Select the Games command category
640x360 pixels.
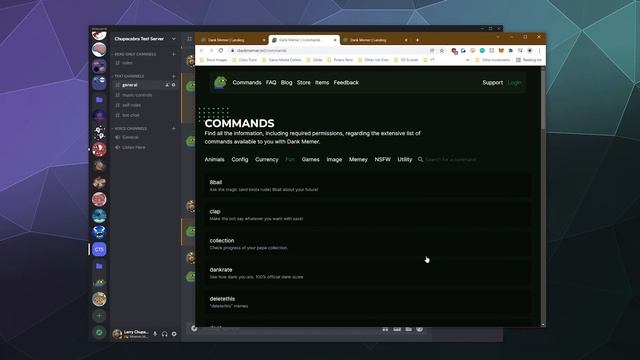tap(311, 160)
